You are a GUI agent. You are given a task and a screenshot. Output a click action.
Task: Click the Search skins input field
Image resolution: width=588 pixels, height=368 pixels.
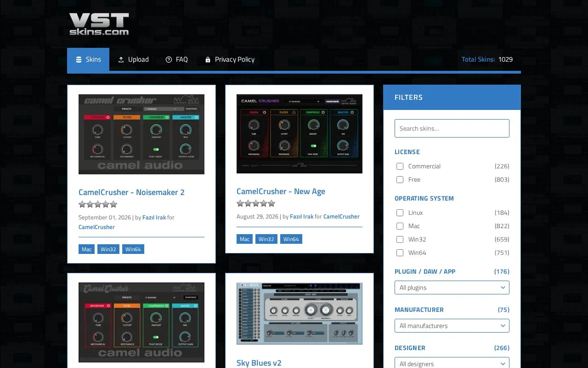point(452,128)
